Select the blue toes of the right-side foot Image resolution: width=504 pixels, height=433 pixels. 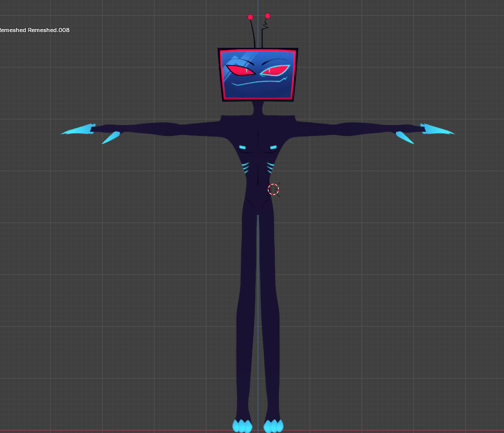click(x=274, y=426)
